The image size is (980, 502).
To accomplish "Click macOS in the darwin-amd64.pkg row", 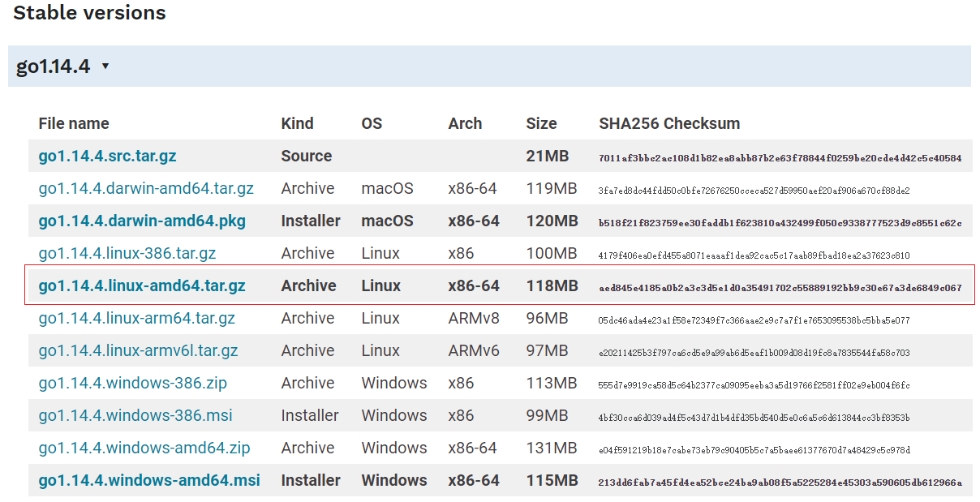I will [x=387, y=221].
